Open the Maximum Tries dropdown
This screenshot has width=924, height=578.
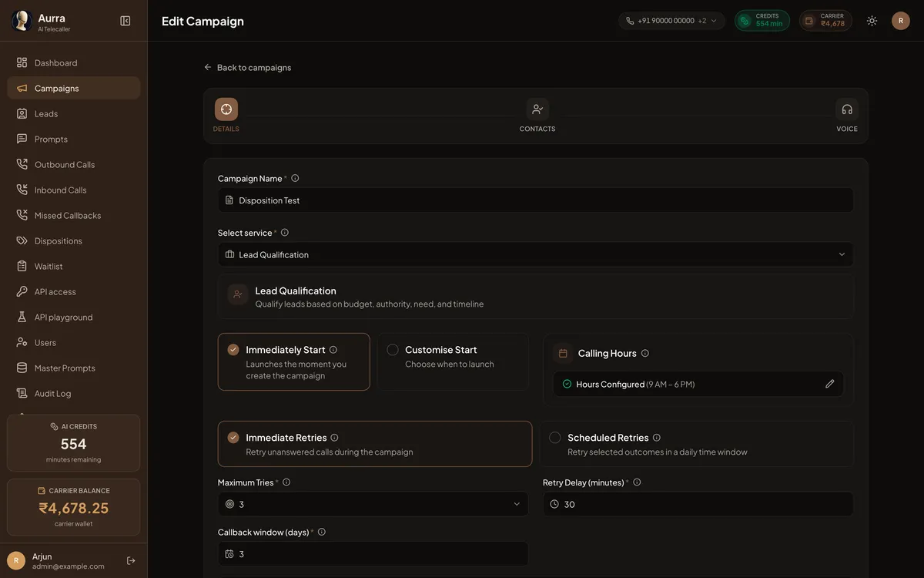click(373, 504)
